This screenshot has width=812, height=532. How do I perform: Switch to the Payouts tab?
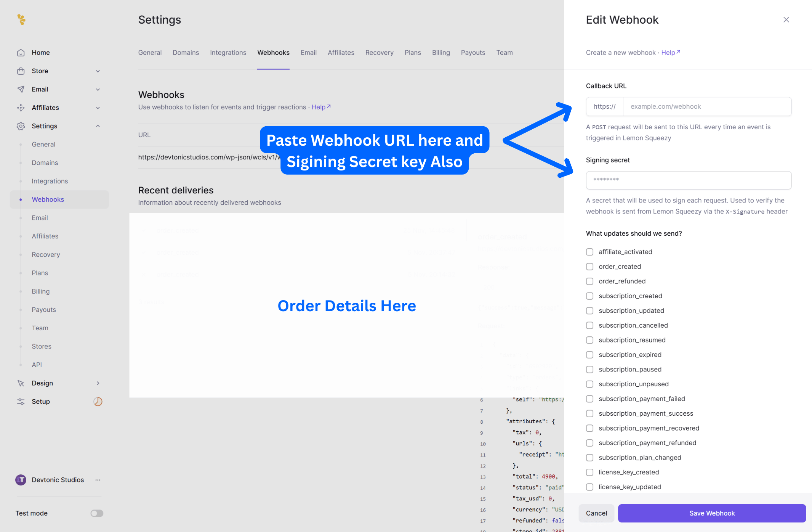click(473, 53)
